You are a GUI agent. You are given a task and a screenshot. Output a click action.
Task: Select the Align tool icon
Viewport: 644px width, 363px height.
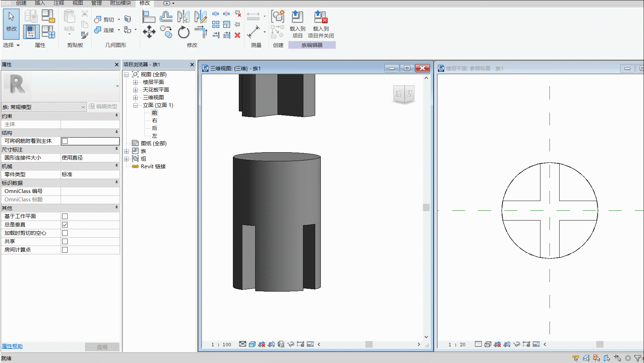tap(149, 16)
